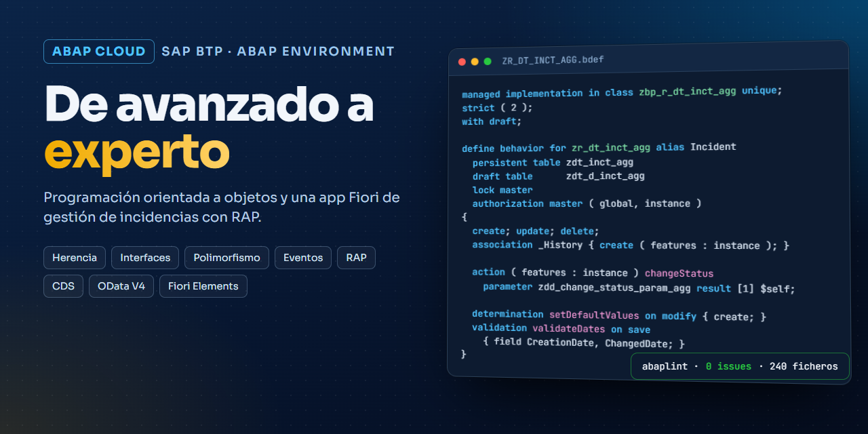This screenshot has height=434, width=868.
Task: Select the Interfaces tag
Action: (x=145, y=258)
